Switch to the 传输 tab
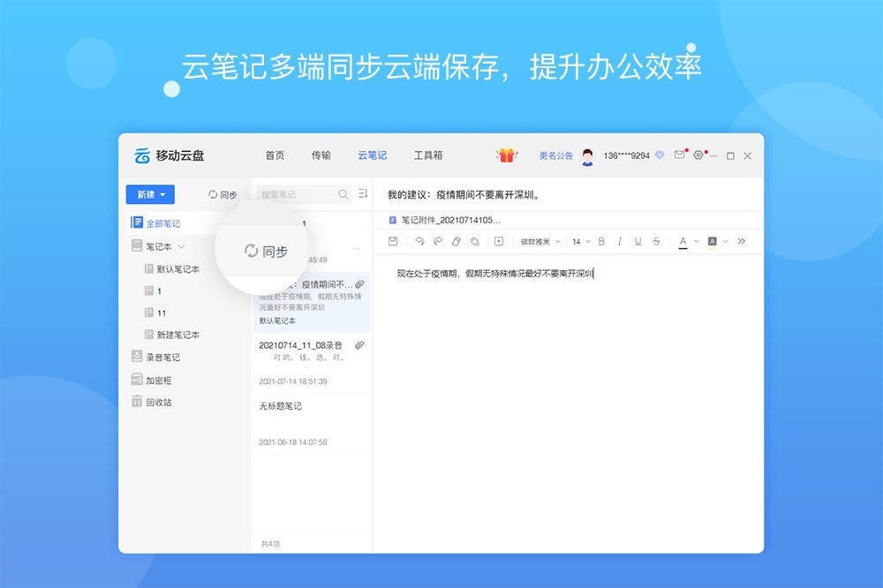 click(x=321, y=155)
